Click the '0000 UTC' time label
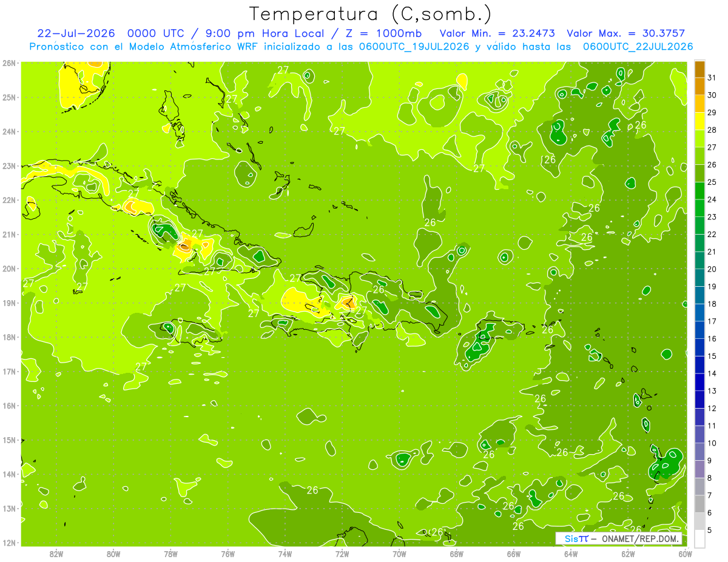 155,33
